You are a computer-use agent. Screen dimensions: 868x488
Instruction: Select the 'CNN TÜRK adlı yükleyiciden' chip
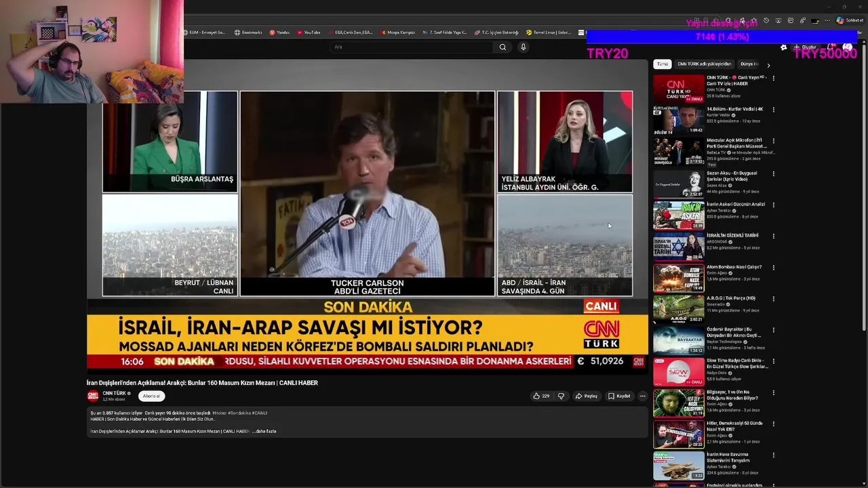(705, 64)
